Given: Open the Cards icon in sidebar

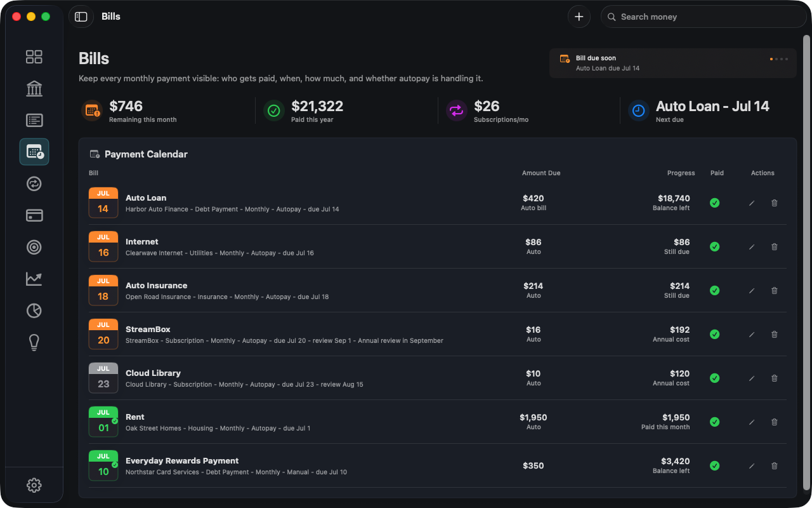Looking at the screenshot, I should pos(34,215).
